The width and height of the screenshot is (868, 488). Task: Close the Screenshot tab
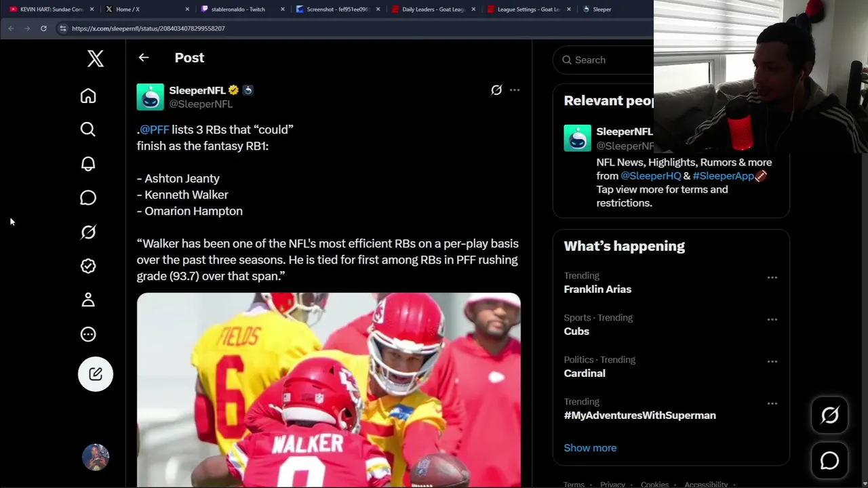[378, 9]
